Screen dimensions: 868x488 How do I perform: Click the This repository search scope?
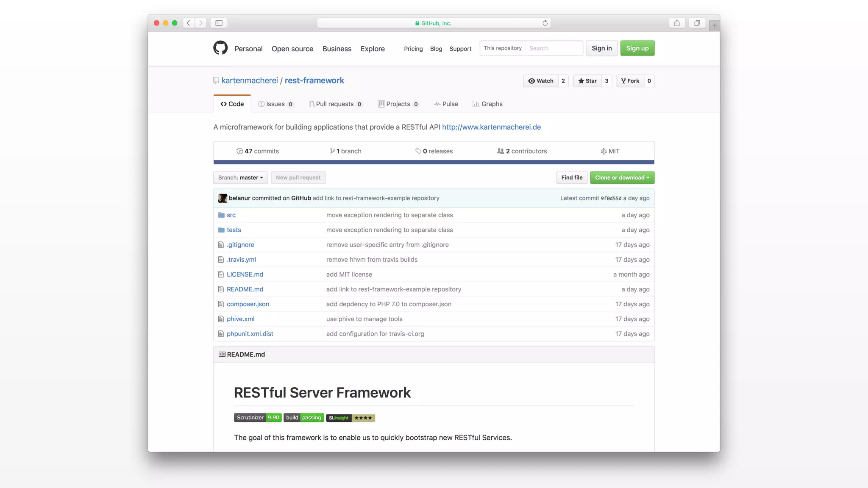click(503, 48)
